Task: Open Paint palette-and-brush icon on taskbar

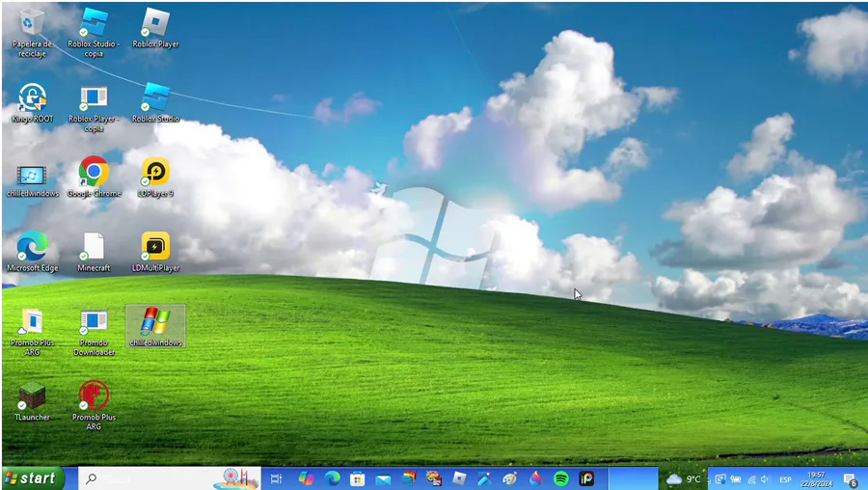Action: coord(510,479)
